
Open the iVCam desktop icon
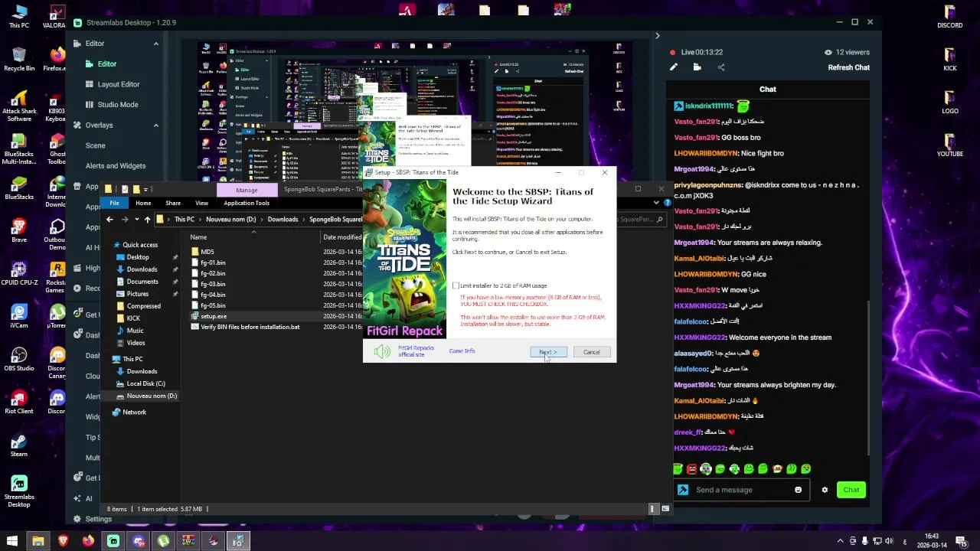pyautogui.click(x=19, y=315)
